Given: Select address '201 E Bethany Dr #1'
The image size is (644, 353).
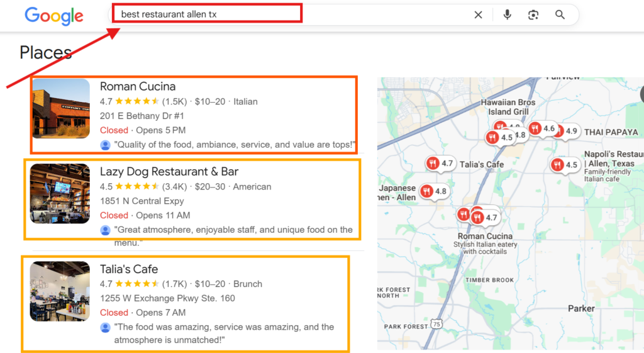Looking at the screenshot, I should 142,116.
